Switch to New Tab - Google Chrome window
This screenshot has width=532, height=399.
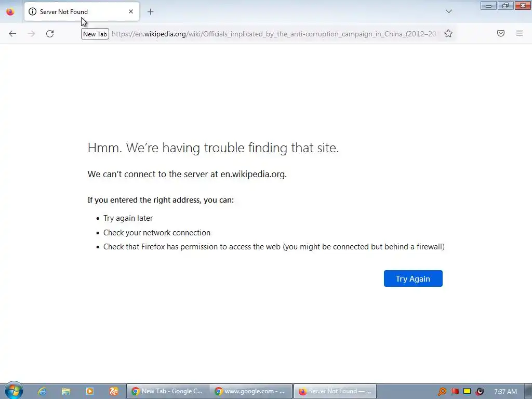coord(168,391)
